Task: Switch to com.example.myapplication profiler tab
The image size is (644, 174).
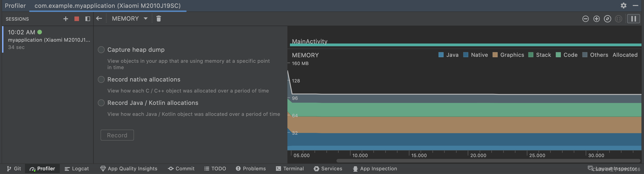Action: (107, 6)
